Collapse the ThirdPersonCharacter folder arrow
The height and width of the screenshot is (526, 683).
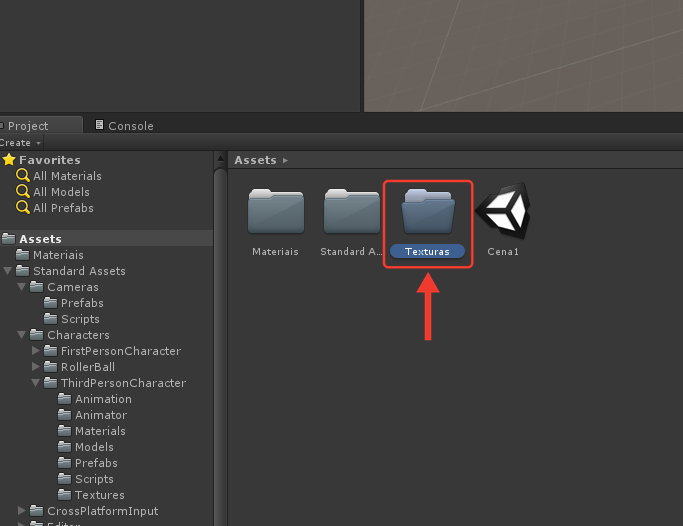pos(35,383)
